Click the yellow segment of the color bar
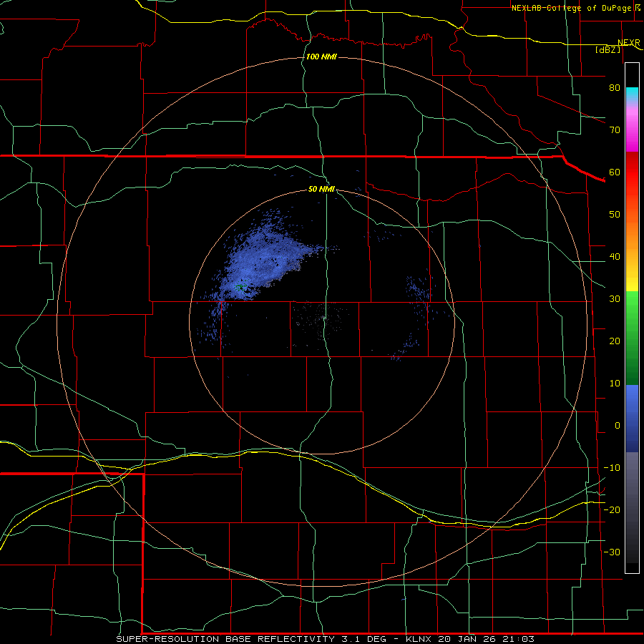The height and width of the screenshot is (644, 644). pos(632,279)
